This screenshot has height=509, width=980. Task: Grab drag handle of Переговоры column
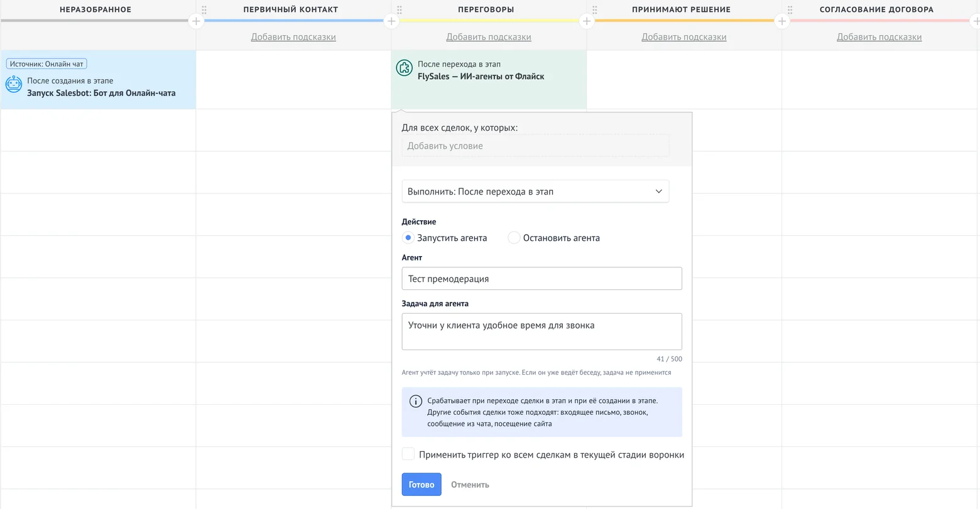(x=400, y=10)
